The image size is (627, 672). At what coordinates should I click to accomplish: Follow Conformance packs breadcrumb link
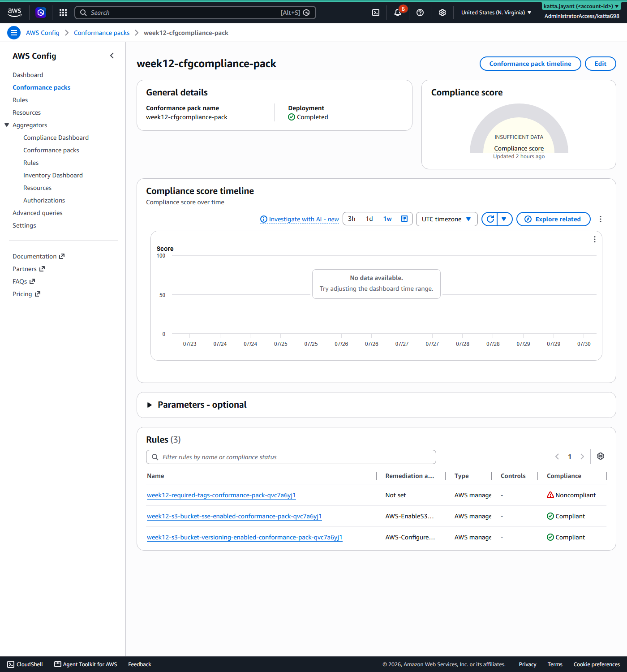point(102,33)
